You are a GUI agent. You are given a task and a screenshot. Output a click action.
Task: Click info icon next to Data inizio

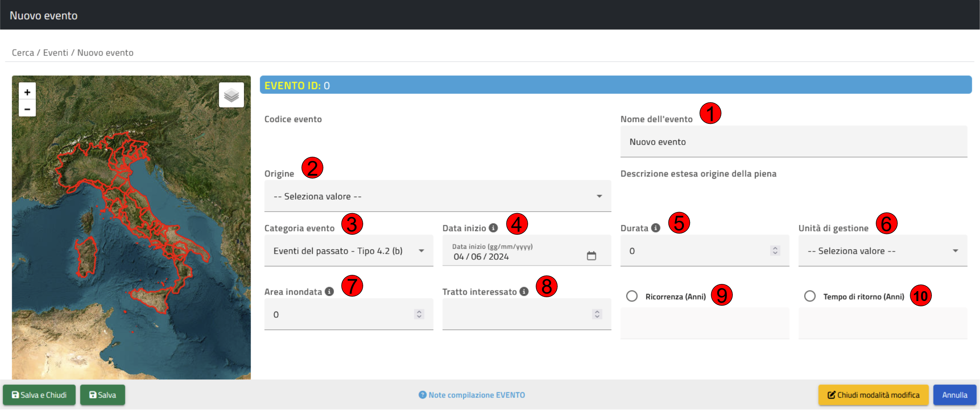494,228
